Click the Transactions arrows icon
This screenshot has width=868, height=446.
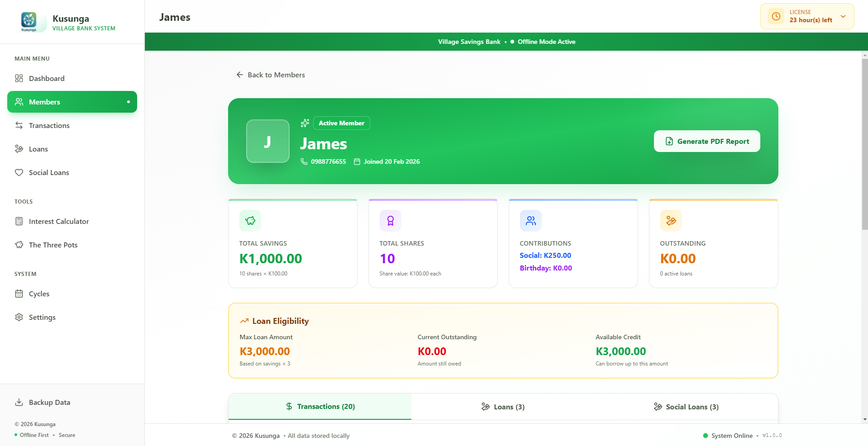[19, 125]
